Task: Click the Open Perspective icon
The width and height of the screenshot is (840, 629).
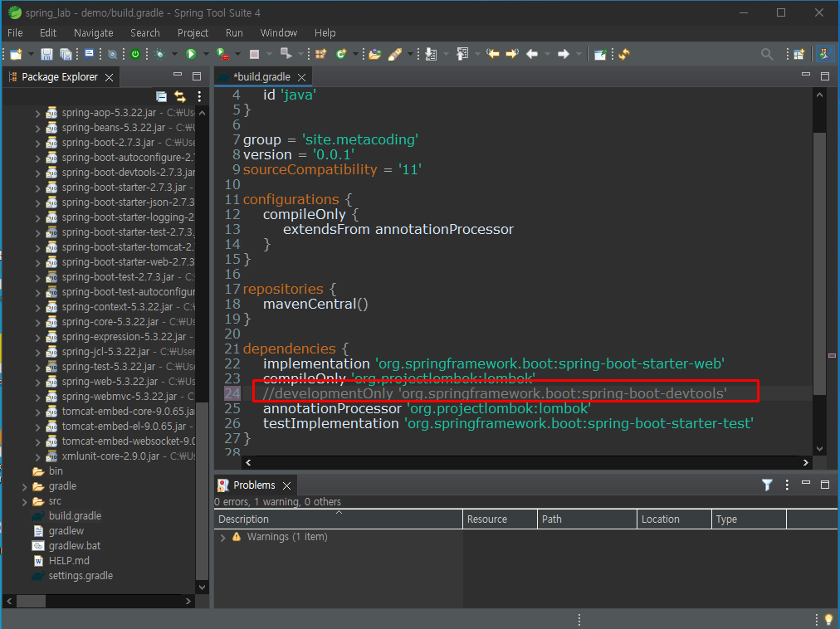Action: tap(799, 54)
